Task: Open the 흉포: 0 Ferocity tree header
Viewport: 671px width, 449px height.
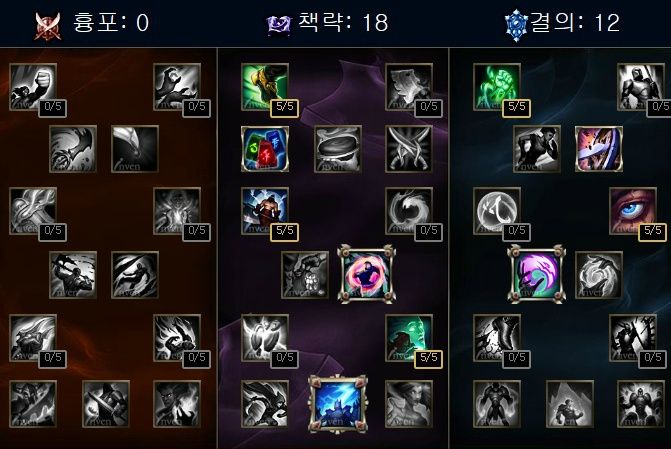Action: tap(110, 22)
